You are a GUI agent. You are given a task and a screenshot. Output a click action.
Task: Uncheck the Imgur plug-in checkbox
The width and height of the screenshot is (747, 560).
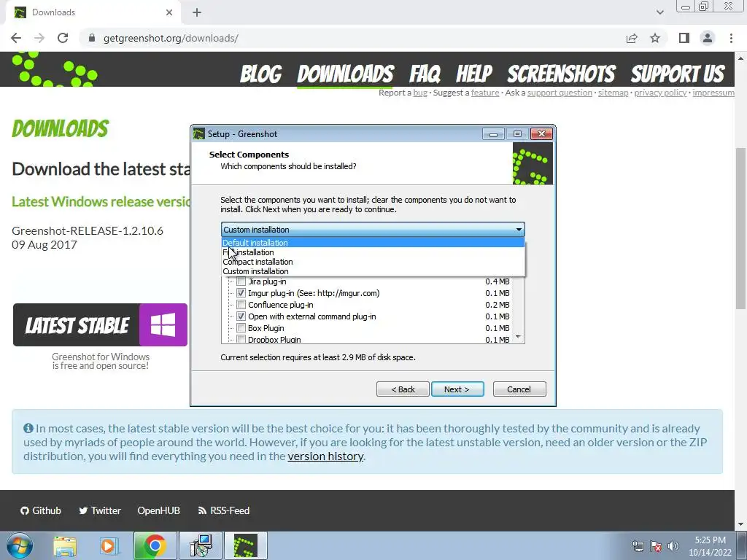pyautogui.click(x=241, y=293)
